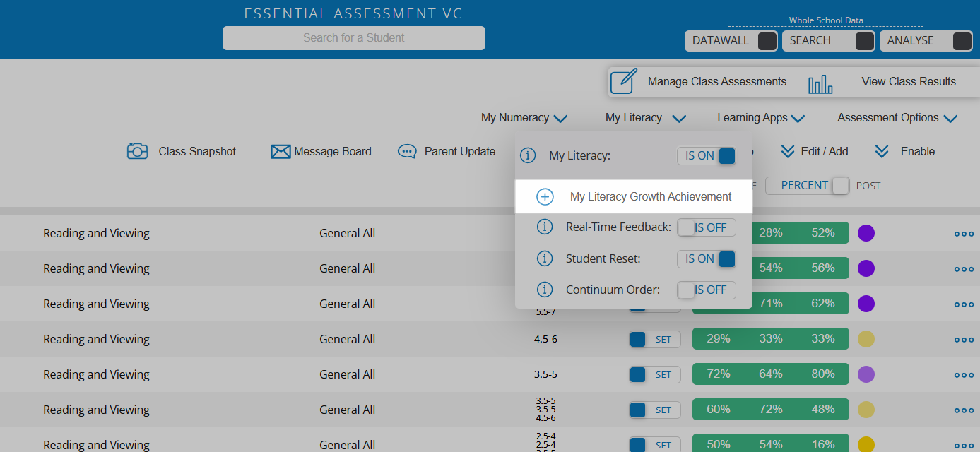Viewport: 980px width, 452px height.
Task: Open more options for row ending 48%
Action: (964, 410)
